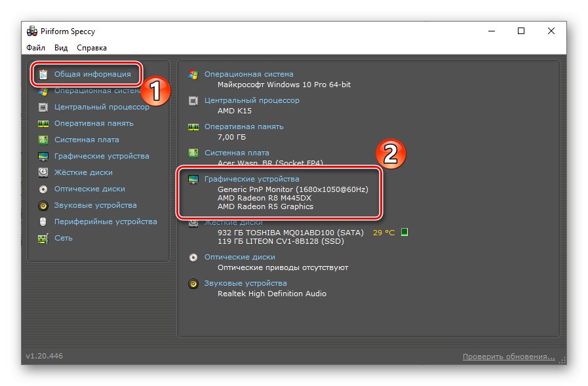Open the Справка menu
588x386 pixels.
[92, 48]
